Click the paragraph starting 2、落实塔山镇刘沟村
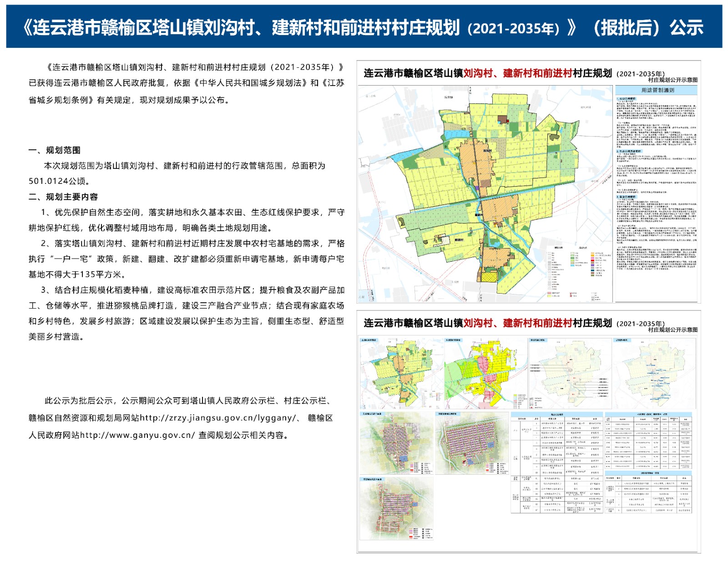The height and width of the screenshot is (579, 728). [x=187, y=259]
